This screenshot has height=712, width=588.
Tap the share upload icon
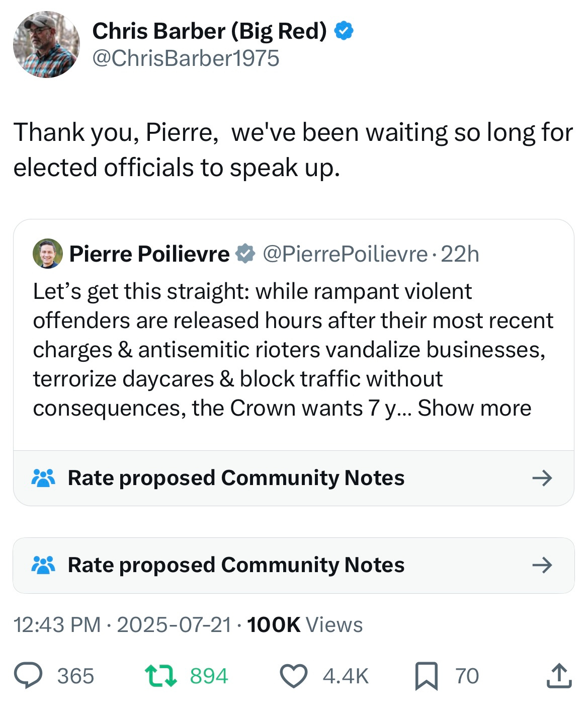coord(559,675)
